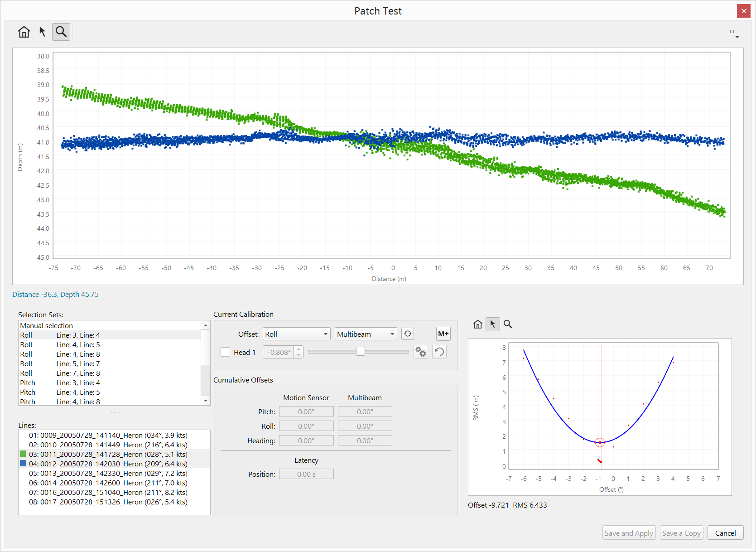Click the refresh icon beside Multibeam dropdown

coord(408,334)
